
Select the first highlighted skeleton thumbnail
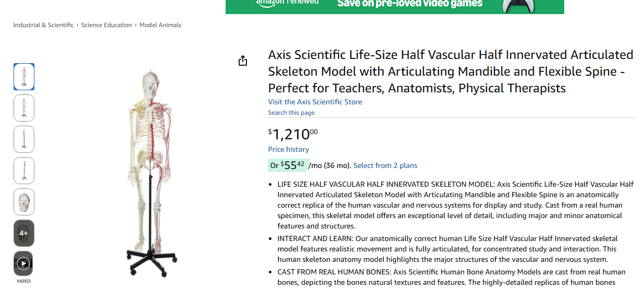23,77
